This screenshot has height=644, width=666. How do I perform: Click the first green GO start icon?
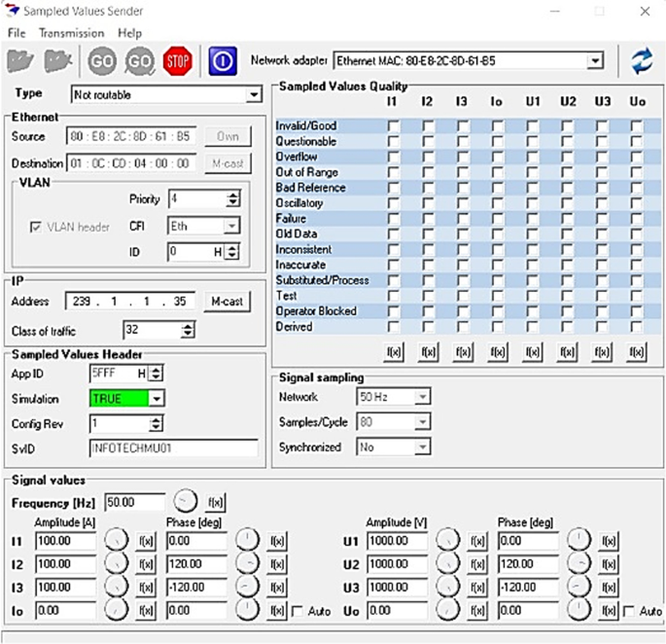click(x=102, y=61)
